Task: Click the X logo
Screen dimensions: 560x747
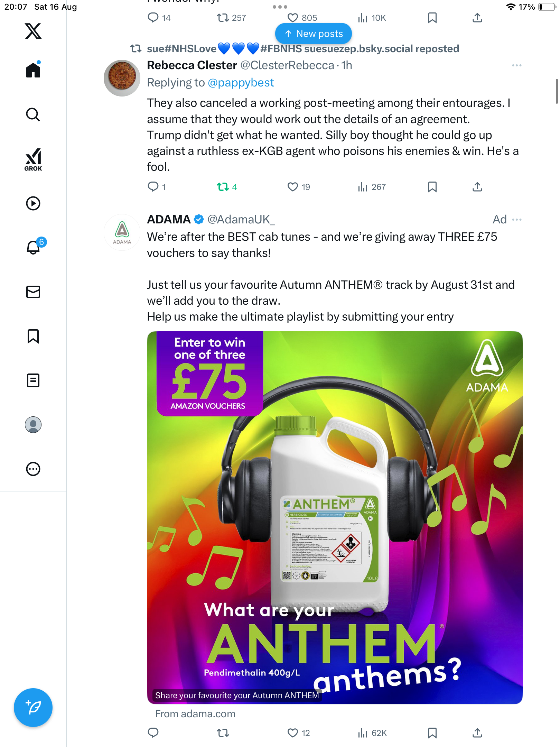Action: tap(33, 31)
